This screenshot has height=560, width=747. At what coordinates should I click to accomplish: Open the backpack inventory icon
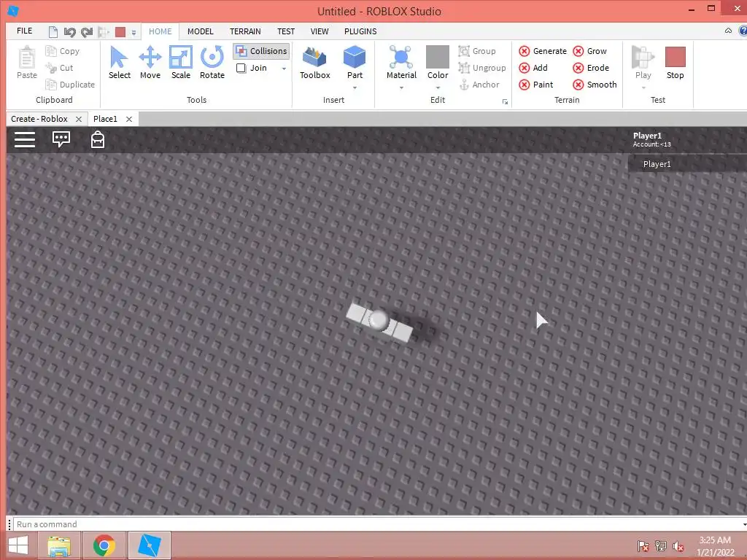tap(98, 139)
